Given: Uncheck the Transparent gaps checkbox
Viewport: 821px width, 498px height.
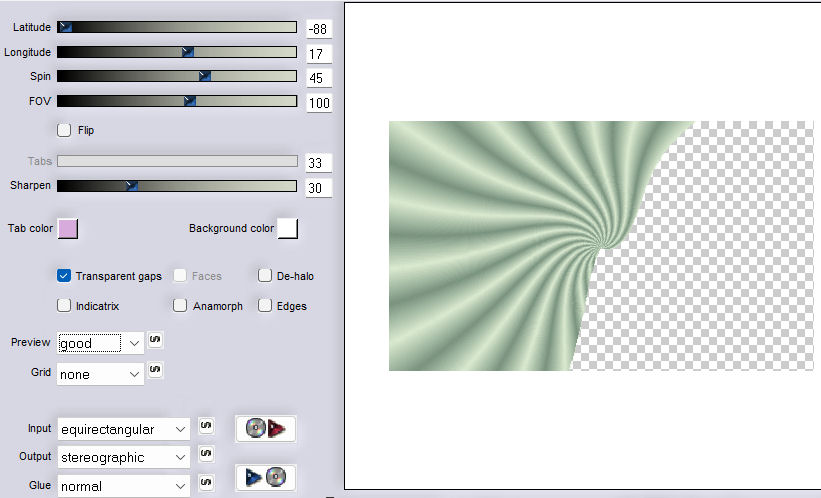Looking at the screenshot, I should tap(65, 276).
